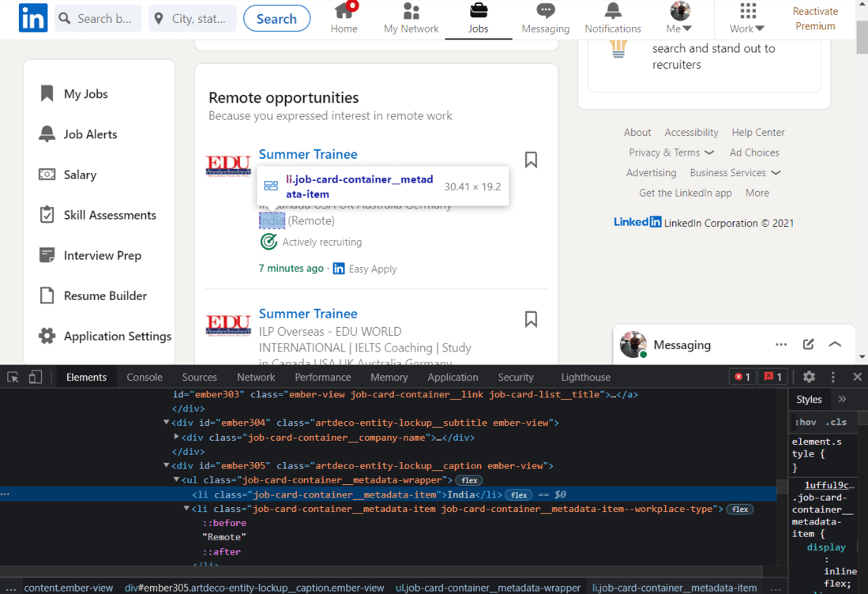Switch to DevTools Security tab

[516, 377]
